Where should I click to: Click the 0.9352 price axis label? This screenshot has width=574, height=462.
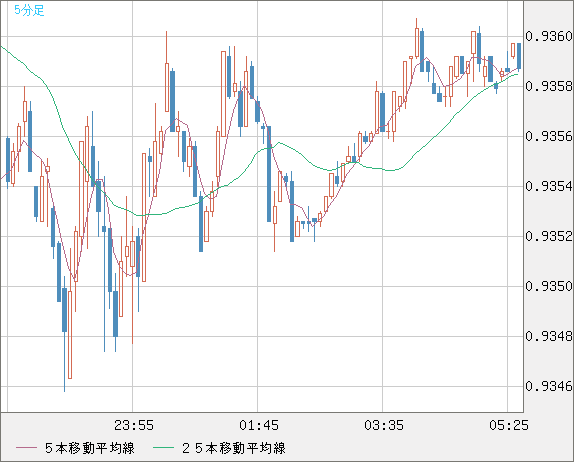(x=549, y=236)
